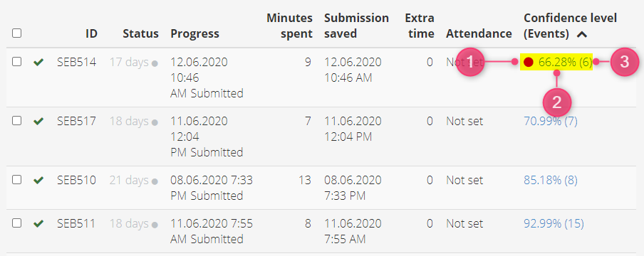This screenshot has height=256, width=644.
Task: Select the SEB510 row checkbox
Action: [x=16, y=180]
